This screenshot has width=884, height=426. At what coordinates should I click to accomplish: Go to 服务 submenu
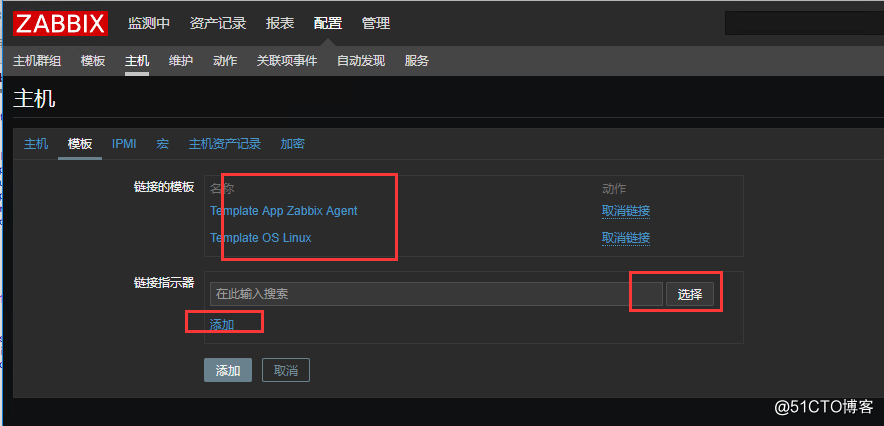coord(417,61)
